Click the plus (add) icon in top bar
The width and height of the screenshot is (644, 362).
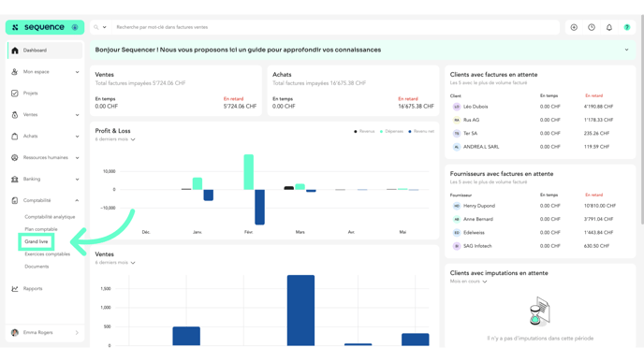574,27
